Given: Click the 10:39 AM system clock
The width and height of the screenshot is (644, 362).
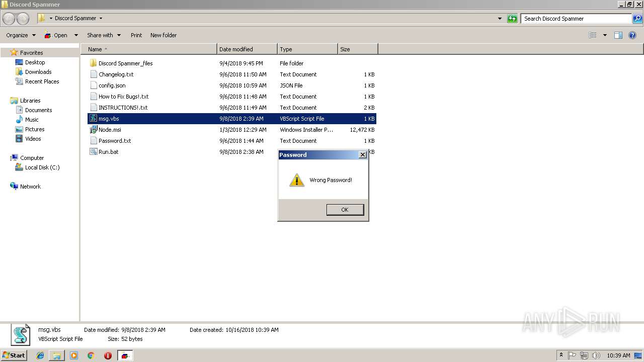Looking at the screenshot, I should pyautogui.click(x=618, y=355).
